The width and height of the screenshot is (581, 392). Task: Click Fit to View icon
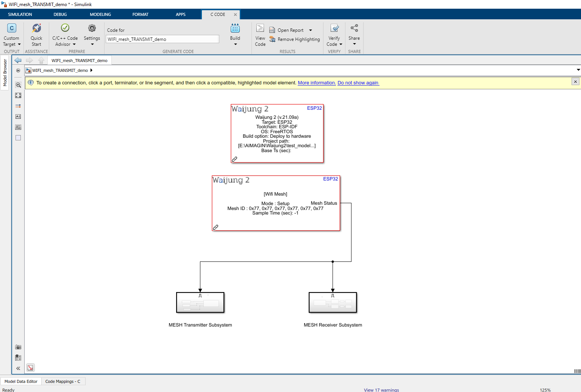(18, 95)
